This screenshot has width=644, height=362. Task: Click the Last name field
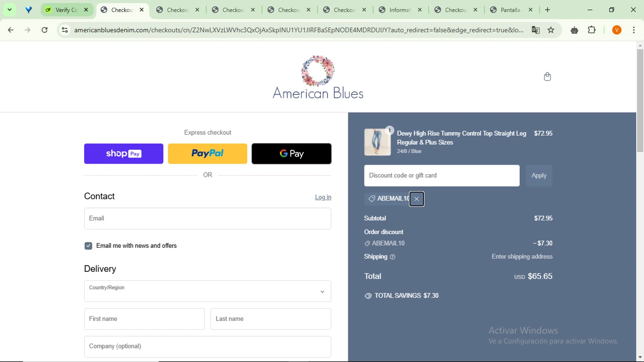(x=270, y=319)
